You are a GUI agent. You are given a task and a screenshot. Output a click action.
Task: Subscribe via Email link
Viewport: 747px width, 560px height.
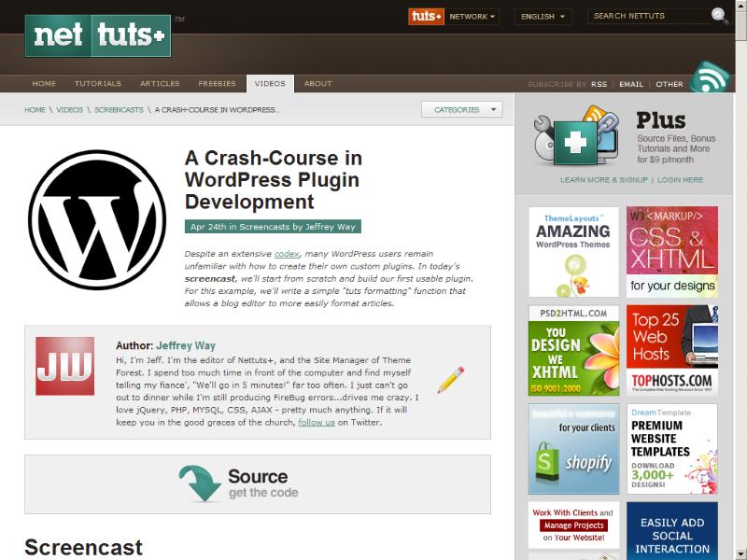(x=631, y=84)
